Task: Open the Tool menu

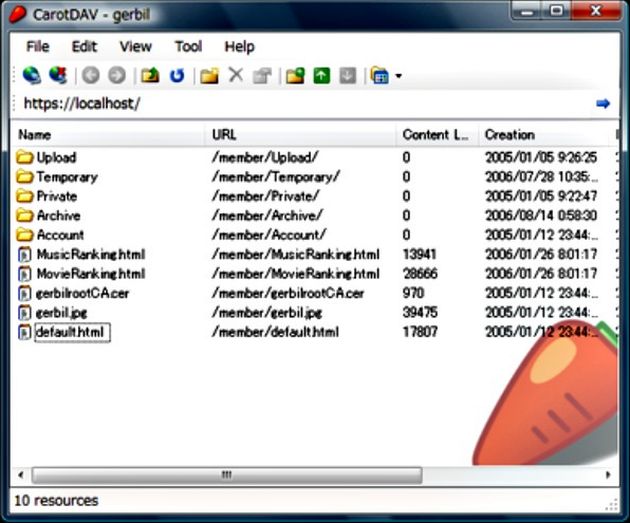Action: pyautogui.click(x=188, y=47)
